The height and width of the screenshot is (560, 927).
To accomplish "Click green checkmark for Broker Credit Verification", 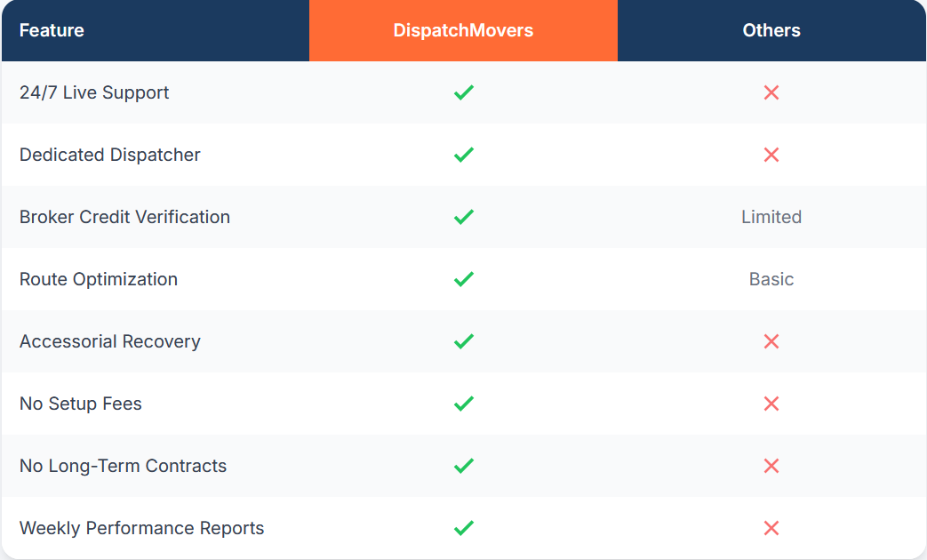I will pyautogui.click(x=463, y=217).
